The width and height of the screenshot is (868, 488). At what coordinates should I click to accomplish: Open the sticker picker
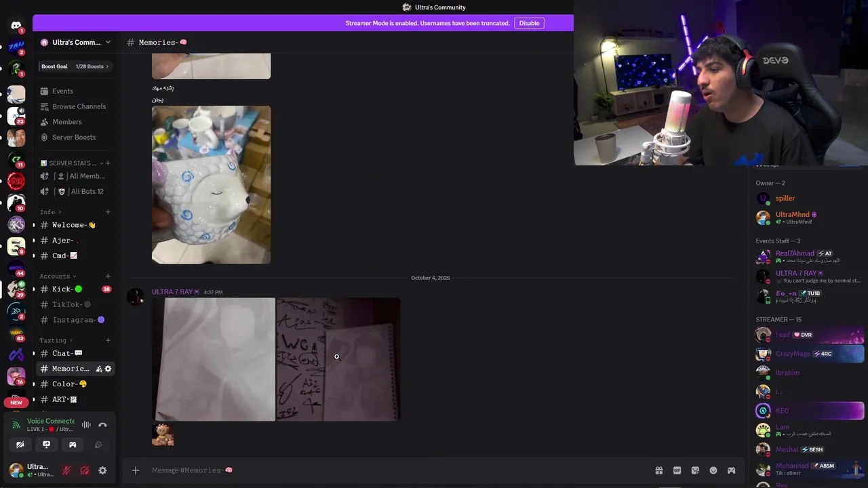pos(695,470)
